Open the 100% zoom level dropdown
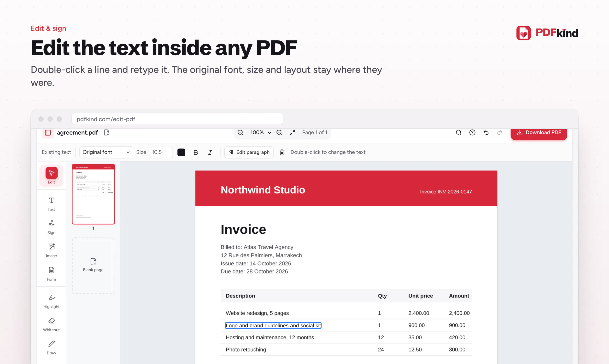The height and width of the screenshot is (364, 609). pyautogui.click(x=261, y=133)
